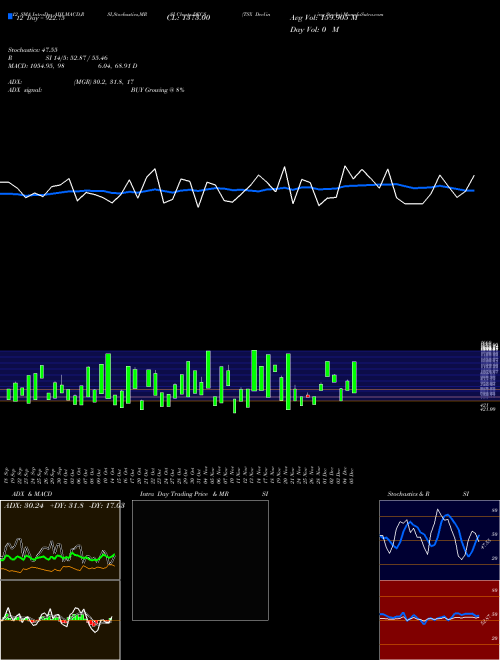Select the 'Avg Vol: 159.905 M' text
Viewport: 500px width, 660px height.
pyautogui.click(x=323, y=18)
